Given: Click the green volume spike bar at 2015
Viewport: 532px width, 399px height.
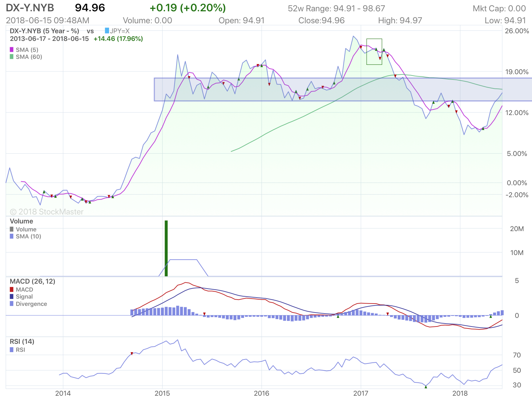Looking at the screenshot, I should (166, 248).
